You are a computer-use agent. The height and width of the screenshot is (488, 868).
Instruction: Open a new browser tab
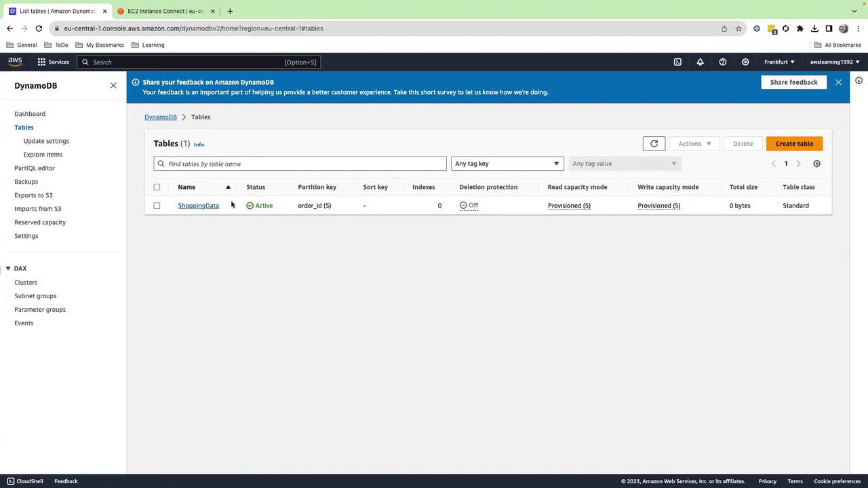pyautogui.click(x=230, y=11)
